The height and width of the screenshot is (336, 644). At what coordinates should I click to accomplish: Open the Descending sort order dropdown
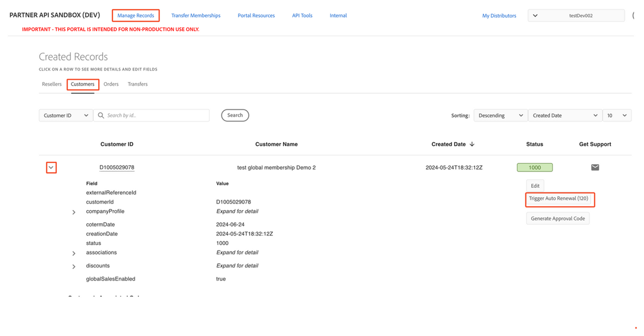coord(500,115)
